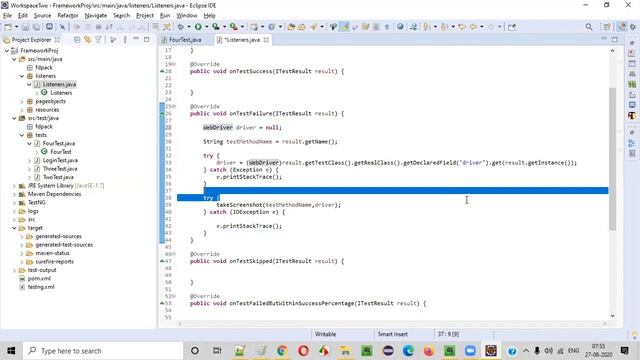Click the Debug bug toolbar icon
The image size is (640, 360).
(x=180, y=27)
